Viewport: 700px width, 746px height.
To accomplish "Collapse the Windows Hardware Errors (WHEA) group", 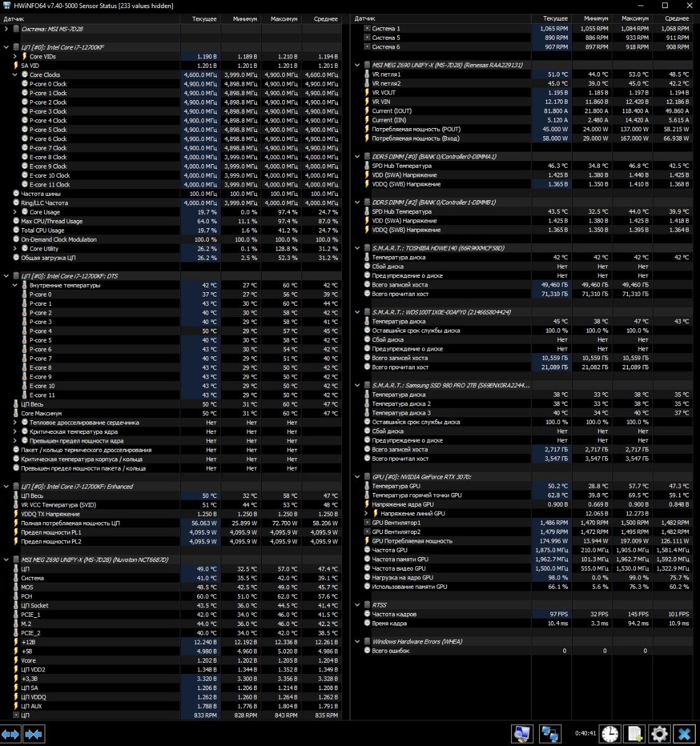I will point(357,642).
